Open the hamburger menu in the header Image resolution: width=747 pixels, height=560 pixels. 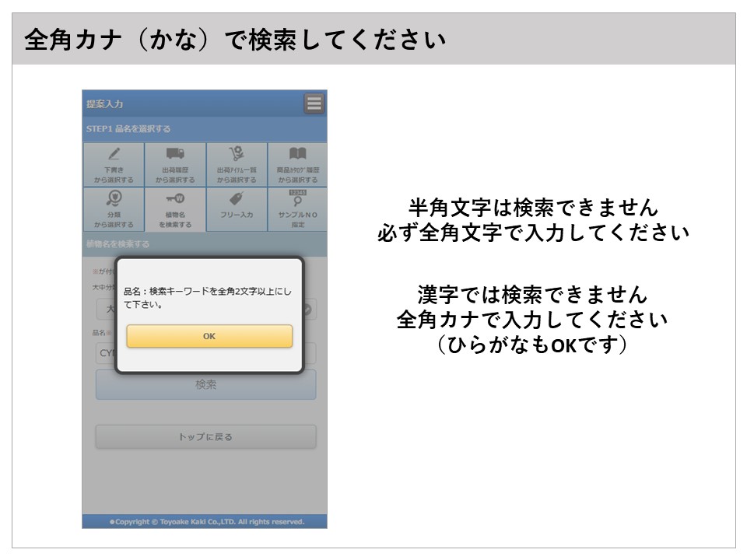click(x=314, y=103)
